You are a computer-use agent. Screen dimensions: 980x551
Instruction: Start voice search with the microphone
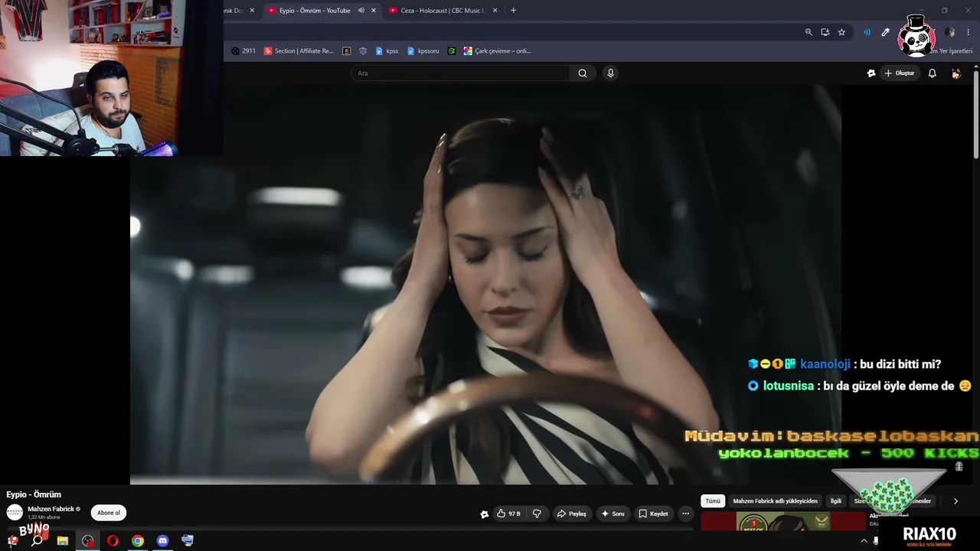610,73
